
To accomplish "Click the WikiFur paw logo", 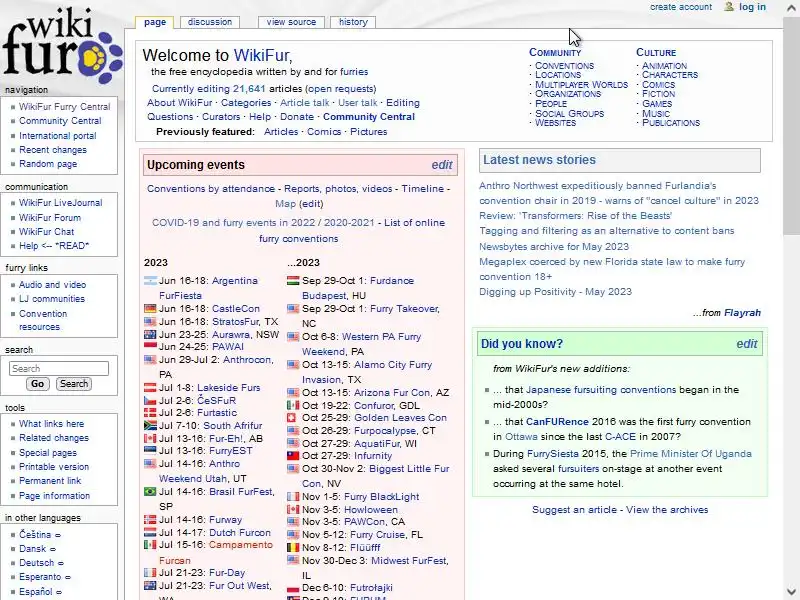I will click(x=62, y=46).
